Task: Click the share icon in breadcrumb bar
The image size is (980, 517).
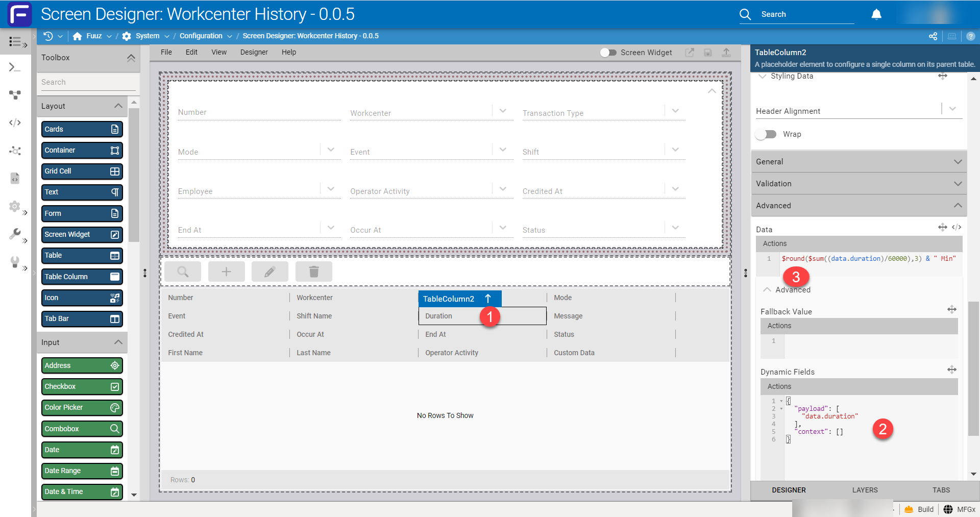Action: point(933,36)
